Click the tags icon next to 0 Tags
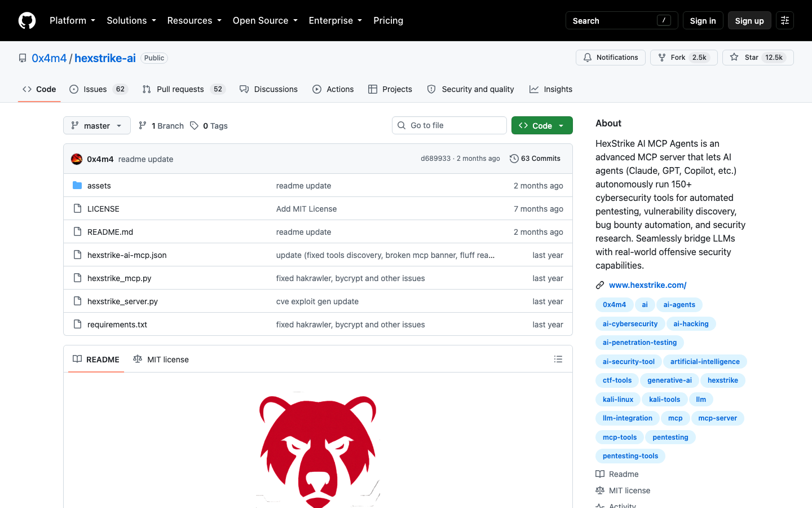The height and width of the screenshot is (508, 812). [x=194, y=125]
